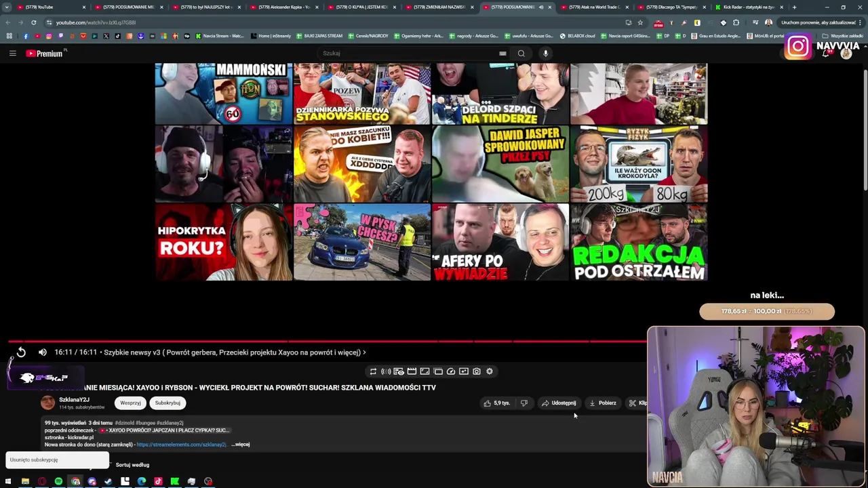Open the SzklanaY2J channel name link
Viewport: 868px width, 488px height.
click(74, 400)
